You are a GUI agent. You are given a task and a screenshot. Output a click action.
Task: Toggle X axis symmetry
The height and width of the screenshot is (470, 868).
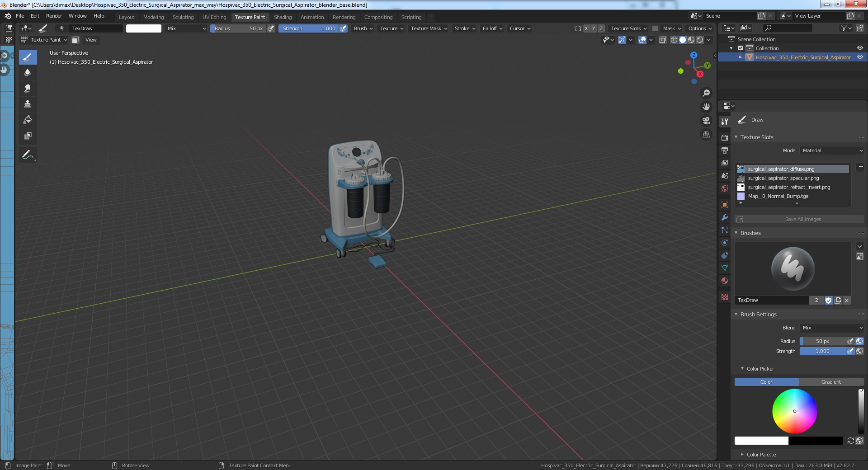tap(586, 28)
